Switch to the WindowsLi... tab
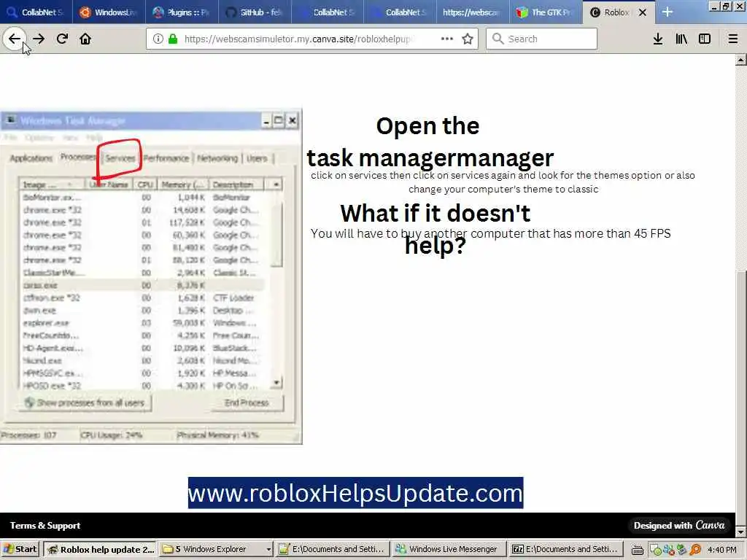 pyautogui.click(x=109, y=12)
